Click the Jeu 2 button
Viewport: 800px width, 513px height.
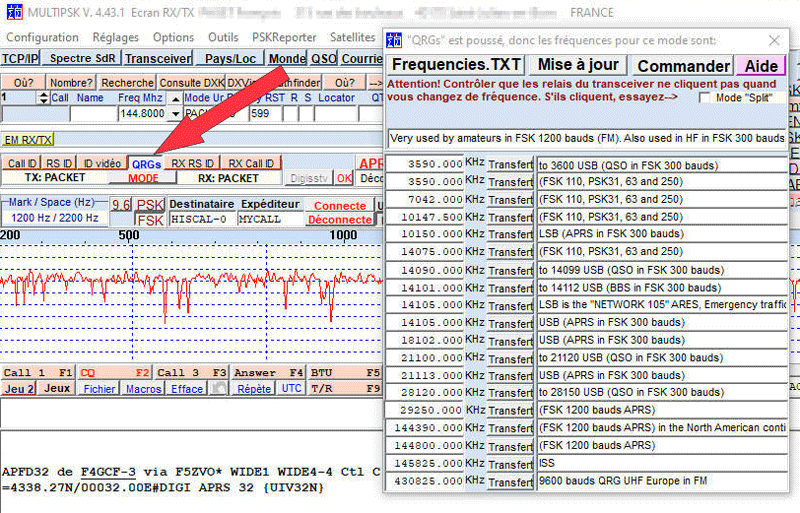pos(19,388)
